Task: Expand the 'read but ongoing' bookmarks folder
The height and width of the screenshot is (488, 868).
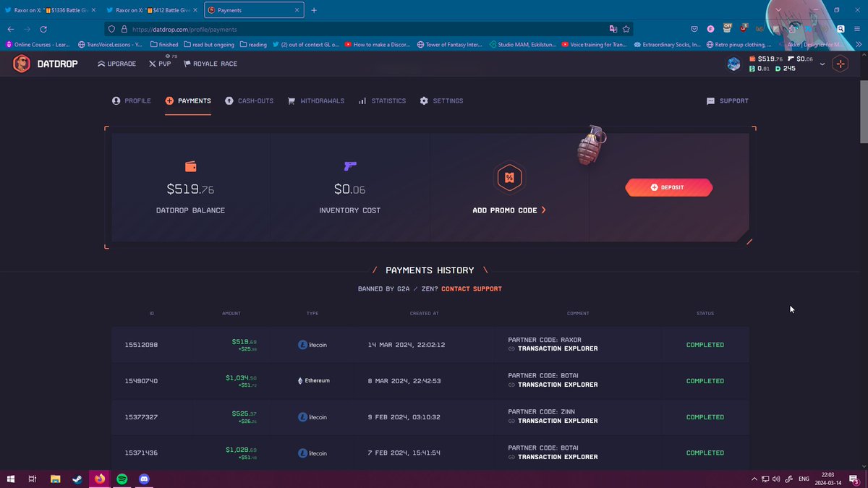Action: coord(209,44)
